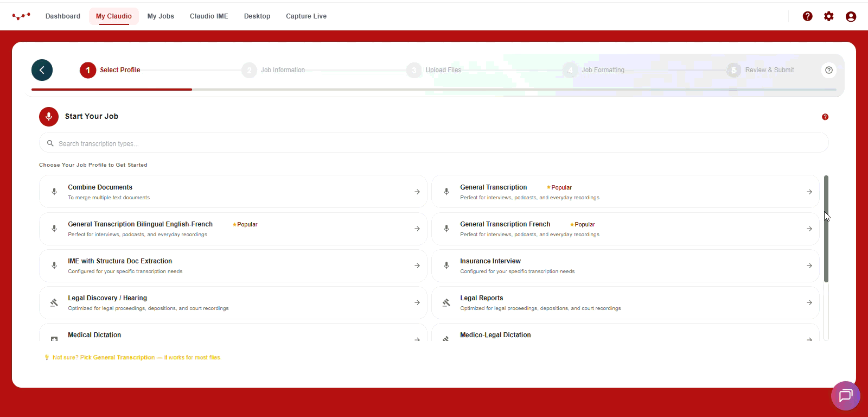Click the step 2 number circle
The width and height of the screenshot is (868, 417).
click(x=249, y=70)
